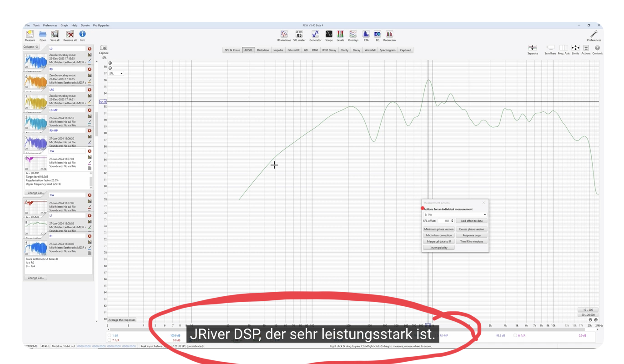Toggle graph Scrollbars icon
624x364 pixels.
[550, 48]
